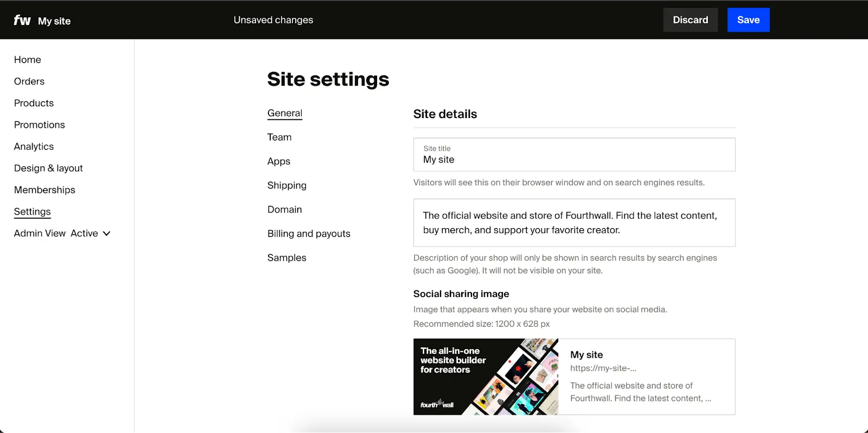Viewport: 868px width, 433px height.
Task: Open the Shipping settings section
Action: click(287, 185)
